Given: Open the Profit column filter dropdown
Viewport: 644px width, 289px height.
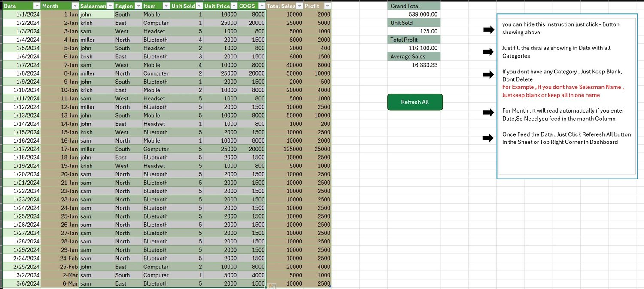Looking at the screenshot, I should 328,6.
